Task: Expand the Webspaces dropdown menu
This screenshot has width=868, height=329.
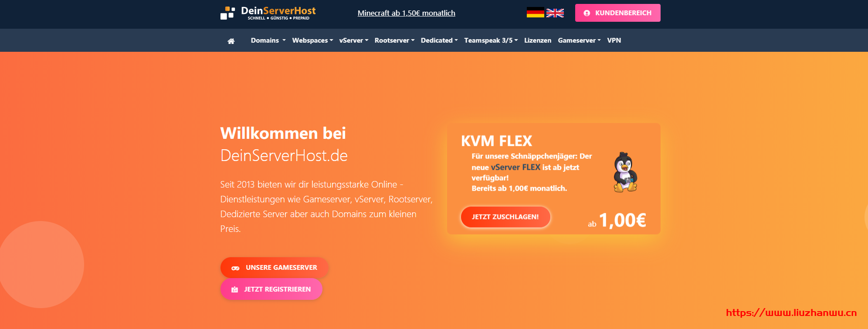Action: coord(312,40)
